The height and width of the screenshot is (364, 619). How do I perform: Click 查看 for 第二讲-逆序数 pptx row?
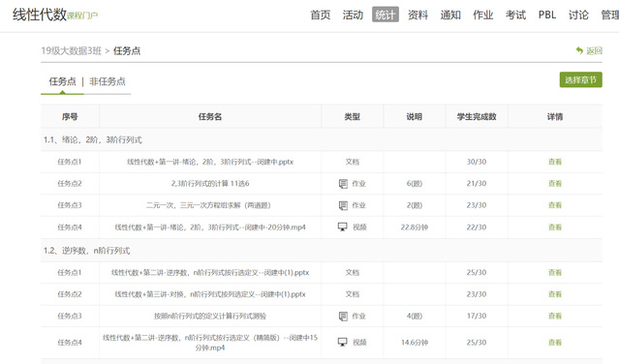555,272
